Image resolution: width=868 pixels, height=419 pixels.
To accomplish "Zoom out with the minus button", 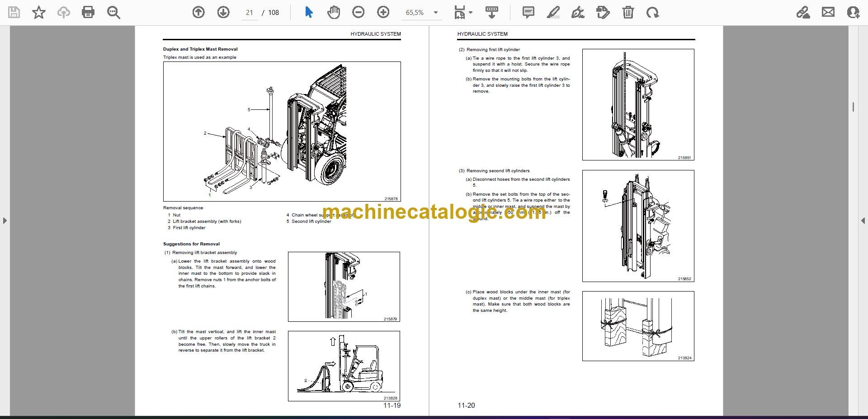I will (x=359, y=12).
